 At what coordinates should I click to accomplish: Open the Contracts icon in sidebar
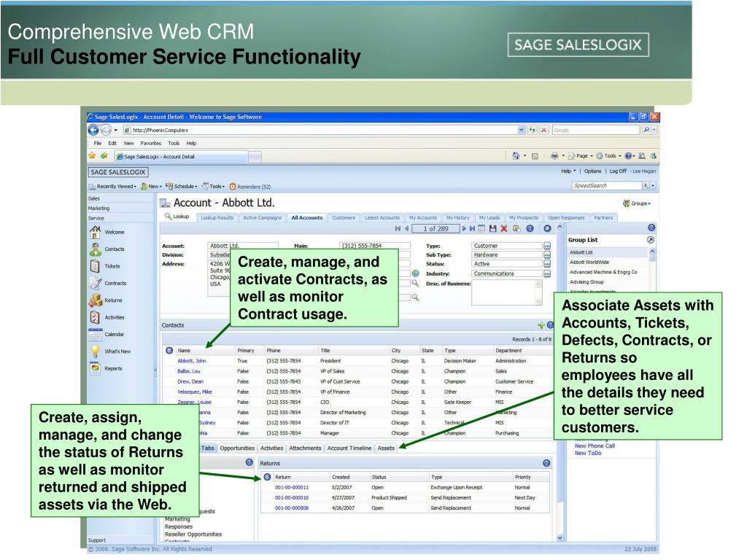pyautogui.click(x=96, y=283)
